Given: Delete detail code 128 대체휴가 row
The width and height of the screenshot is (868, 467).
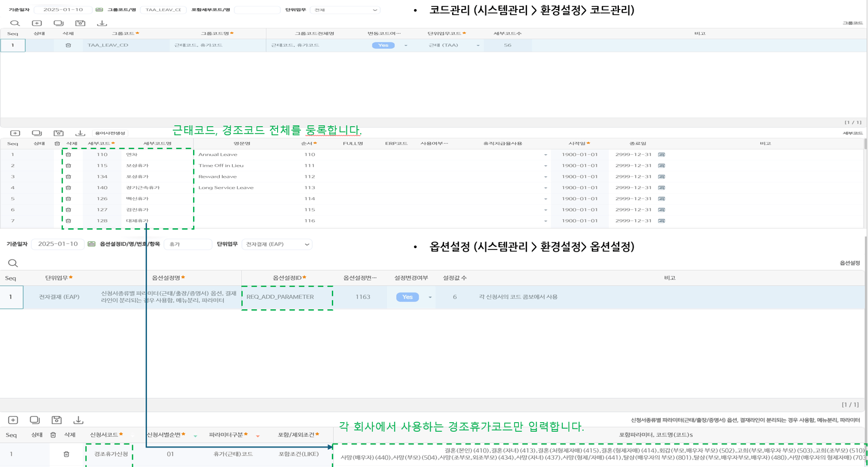Looking at the screenshot, I should coord(68,221).
